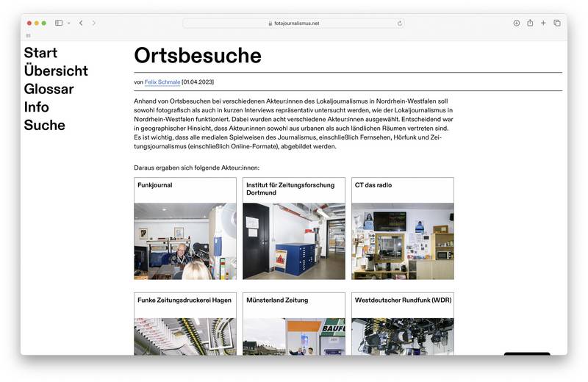Open the downloads icon in toolbar
The width and height of the screenshot is (588, 382).
click(517, 23)
